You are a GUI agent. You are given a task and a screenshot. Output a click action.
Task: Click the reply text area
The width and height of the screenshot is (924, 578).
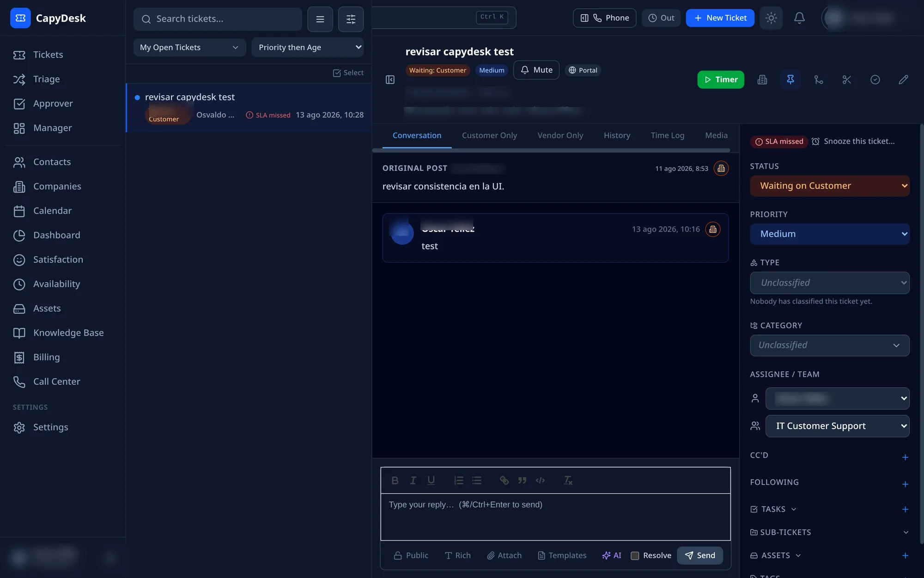click(555, 517)
